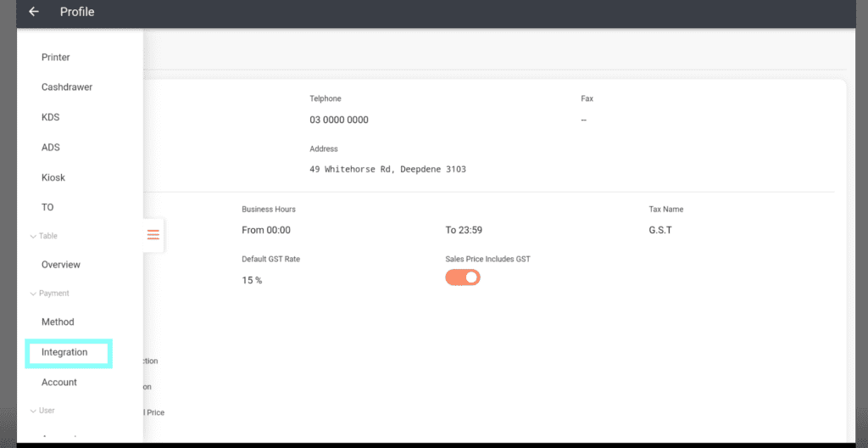
Task: Collapse the Payment section chevron
Action: click(x=33, y=294)
